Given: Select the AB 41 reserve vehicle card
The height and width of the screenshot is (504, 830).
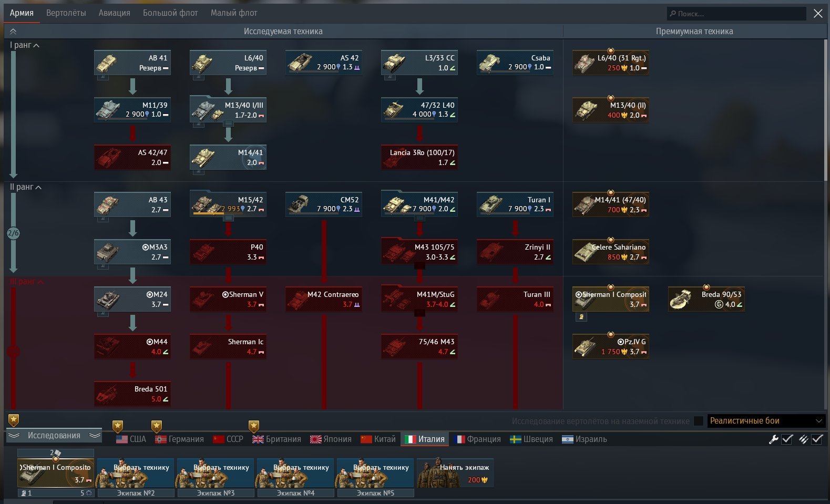Looking at the screenshot, I should point(132,63).
